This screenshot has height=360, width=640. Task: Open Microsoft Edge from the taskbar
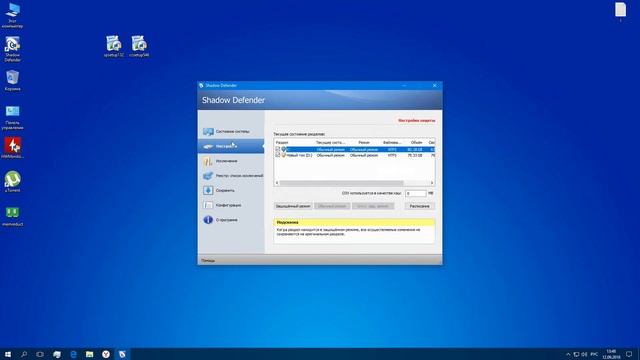coord(73,354)
